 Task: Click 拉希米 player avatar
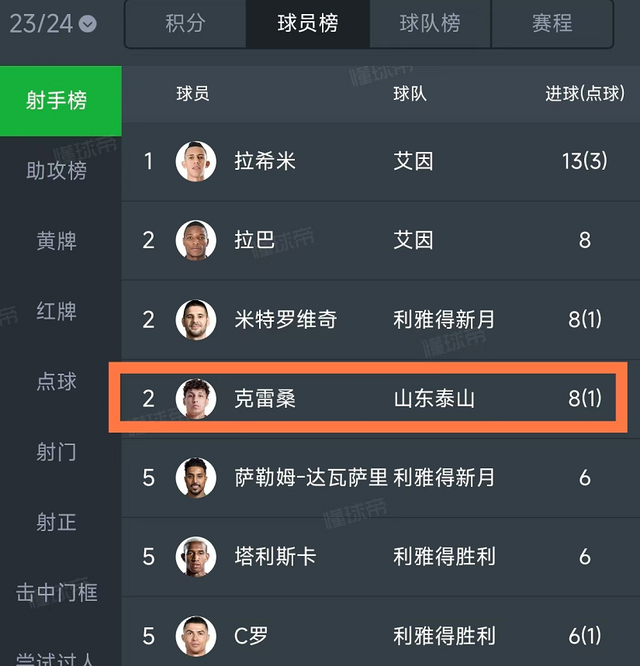tap(196, 161)
